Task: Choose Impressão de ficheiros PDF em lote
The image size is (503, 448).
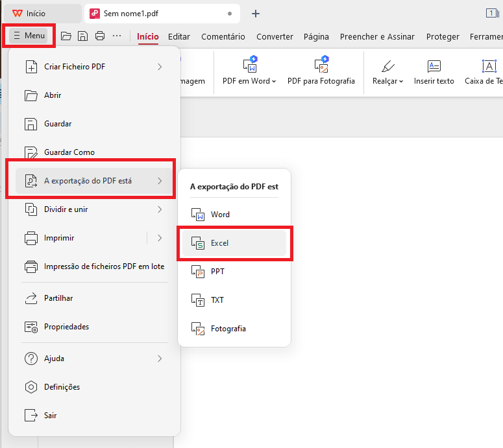Action: (94, 266)
